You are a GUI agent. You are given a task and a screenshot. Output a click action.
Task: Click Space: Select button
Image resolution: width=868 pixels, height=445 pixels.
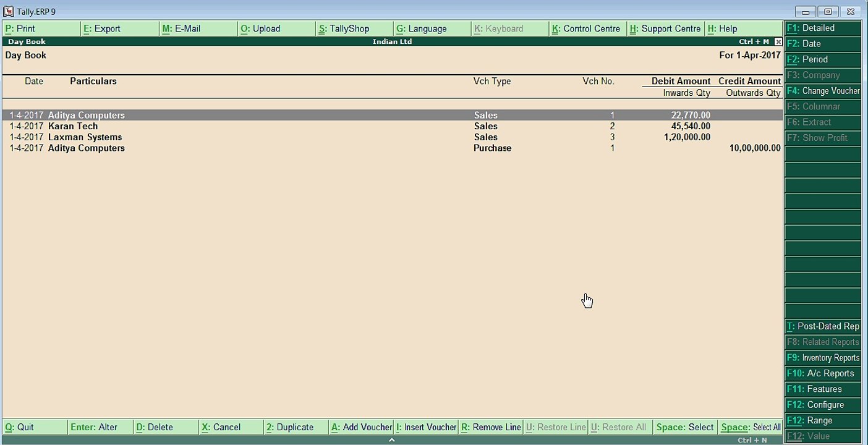tap(685, 427)
